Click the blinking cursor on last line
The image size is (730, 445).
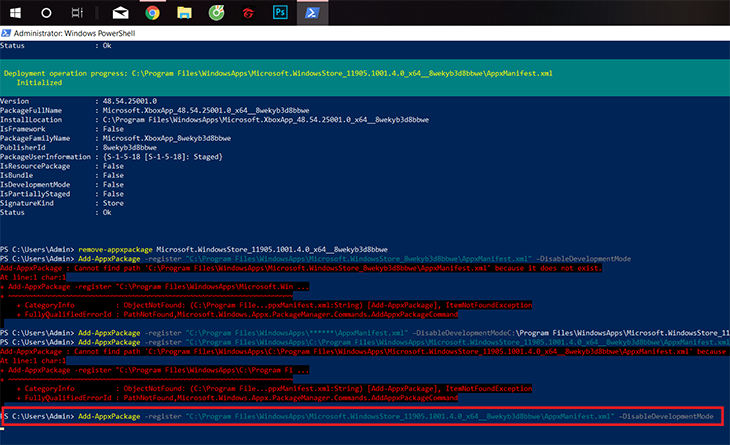pyautogui.click(x=2, y=428)
